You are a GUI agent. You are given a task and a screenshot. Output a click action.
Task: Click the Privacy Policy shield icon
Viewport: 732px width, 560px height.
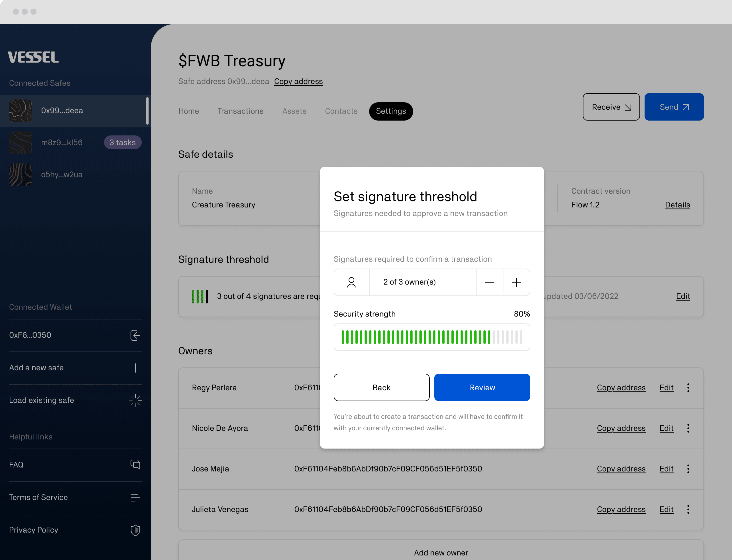tap(135, 530)
